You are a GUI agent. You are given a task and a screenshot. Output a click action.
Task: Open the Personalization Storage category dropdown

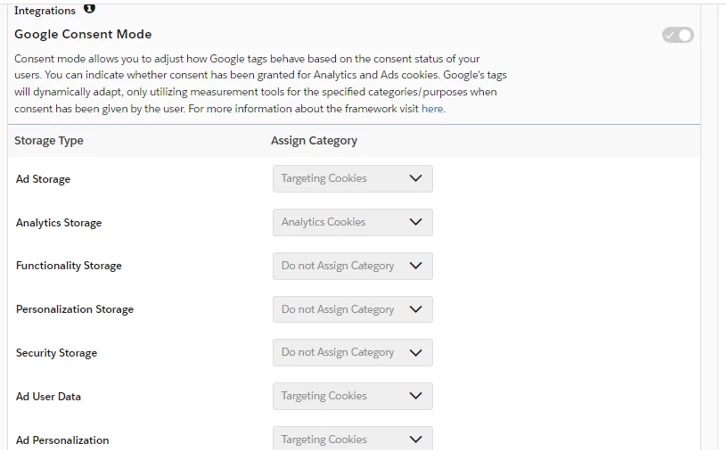[352, 309]
